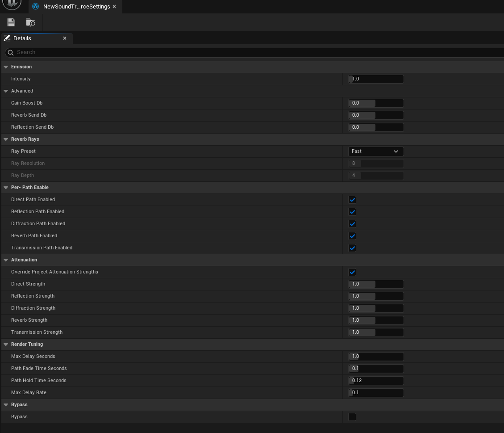Click the Browse to asset in Content Browser icon

click(x=30, y=22)
